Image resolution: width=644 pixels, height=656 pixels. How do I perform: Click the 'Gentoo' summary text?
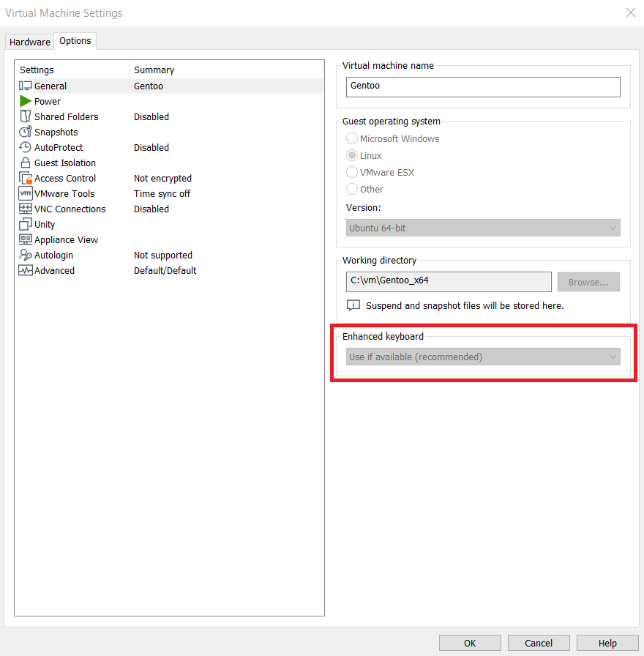pyautogui.click(x=149, y=86)
